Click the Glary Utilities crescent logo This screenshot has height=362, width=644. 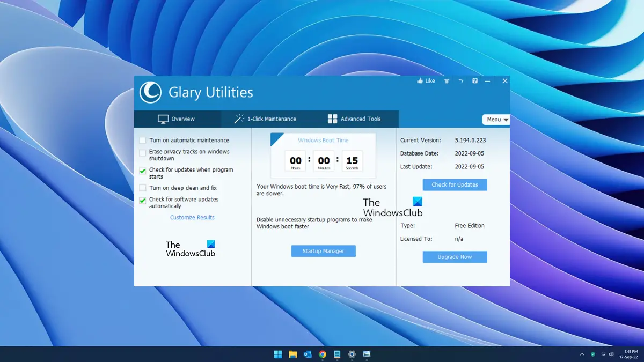click(150, 92)
